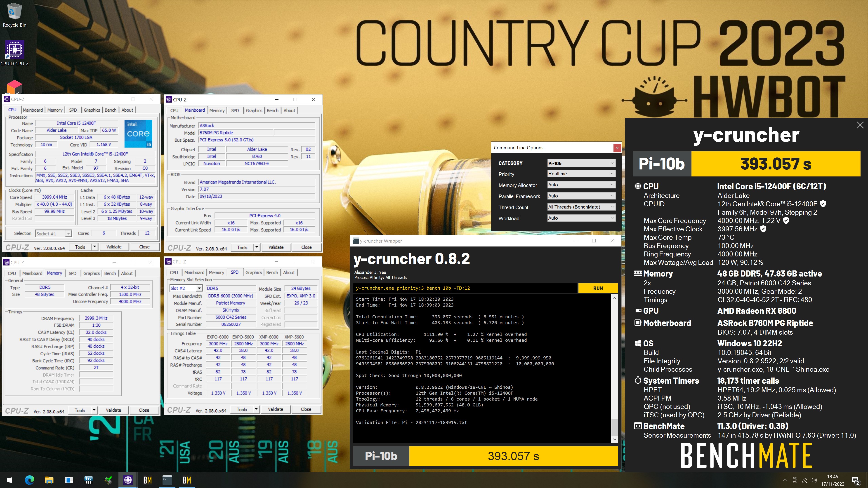
Task: Open the Recycle Bin desktop icon
Action: [x=14, y=15]
